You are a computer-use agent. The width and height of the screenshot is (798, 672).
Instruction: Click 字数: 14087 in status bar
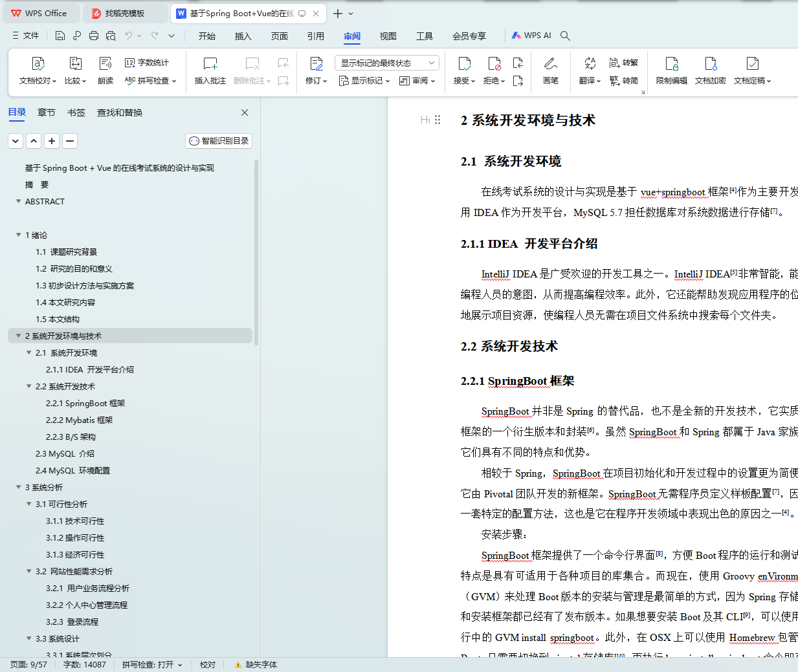(x=84, y=665)
